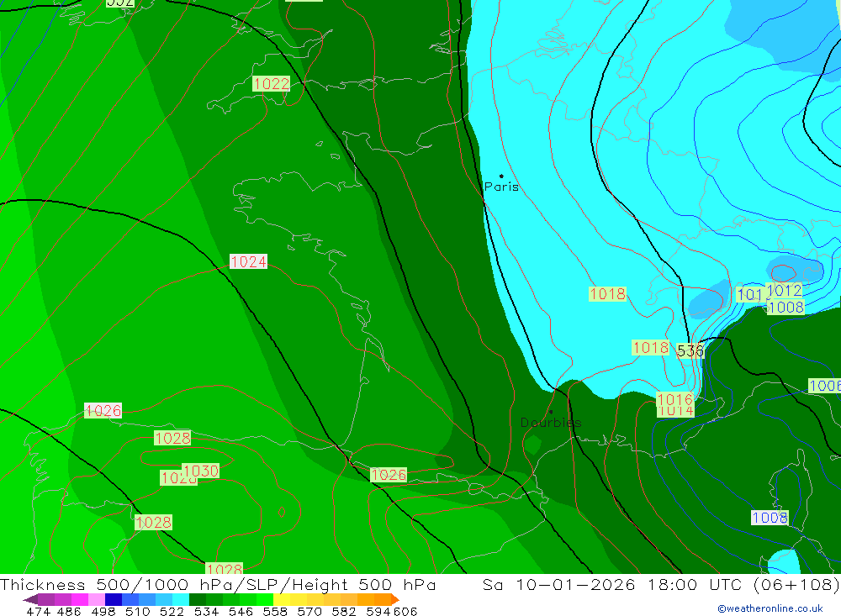Click the 1022 pressure contour label

click(271, 84)
